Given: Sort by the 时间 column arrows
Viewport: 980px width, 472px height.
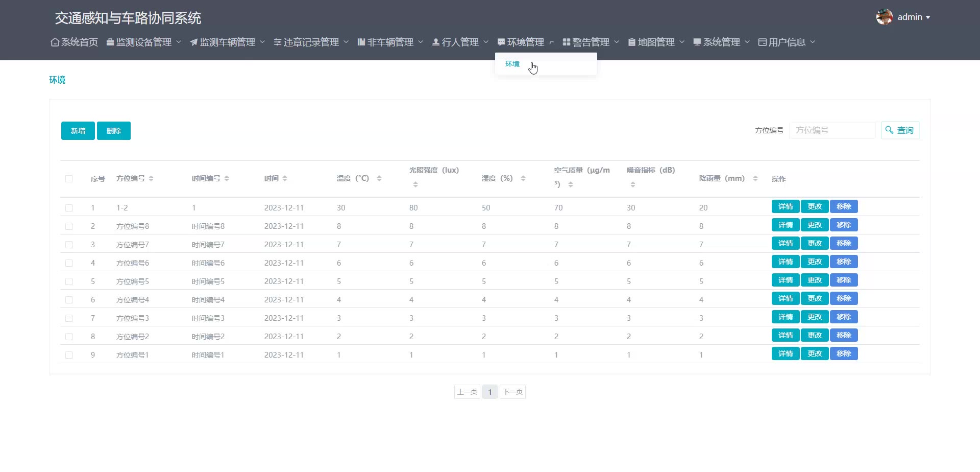Looking at the screenshot, I should [285, 178].
